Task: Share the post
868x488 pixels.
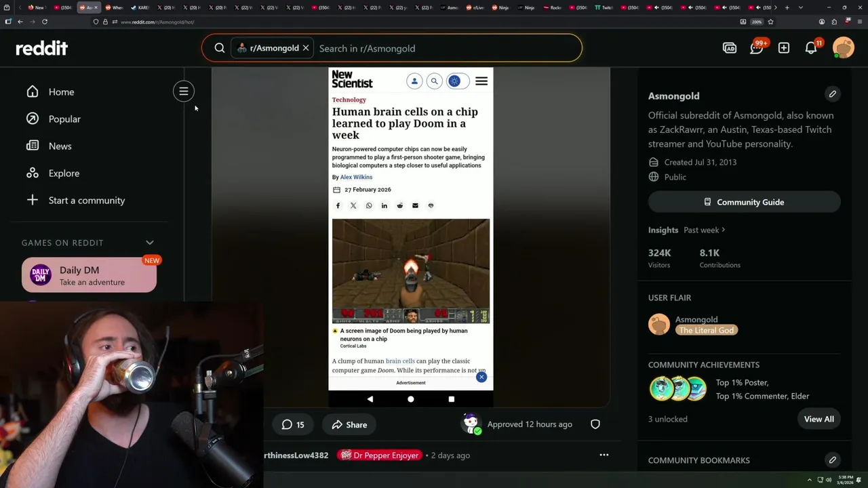Action: (349, 424)
